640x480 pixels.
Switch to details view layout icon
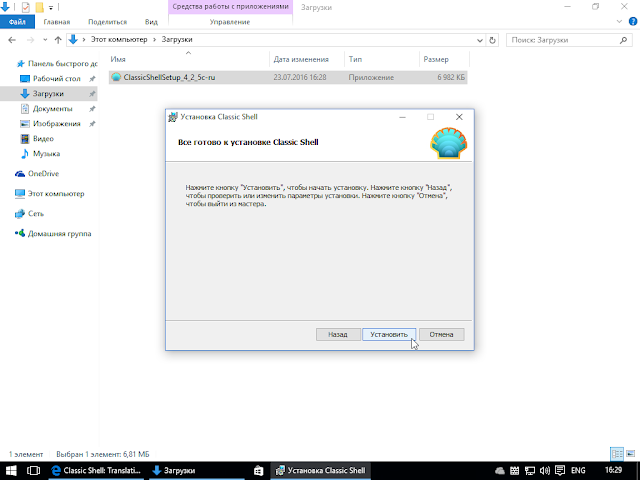coord(617,454)
